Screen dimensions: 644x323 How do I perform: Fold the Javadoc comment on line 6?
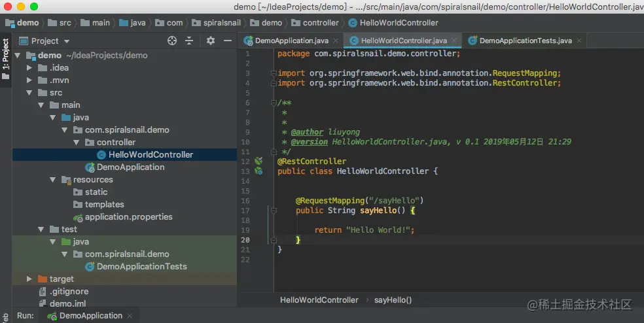tap(274, 103)
